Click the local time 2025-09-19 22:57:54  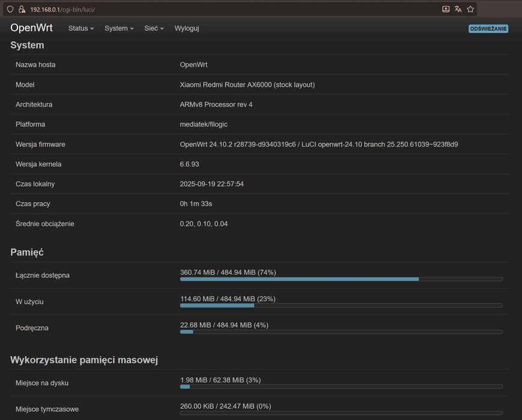click(211, 184)
